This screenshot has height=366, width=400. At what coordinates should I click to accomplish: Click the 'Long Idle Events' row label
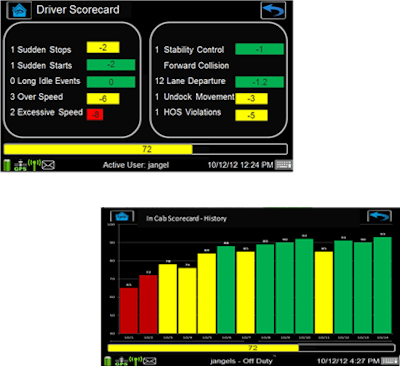(49, 81)
